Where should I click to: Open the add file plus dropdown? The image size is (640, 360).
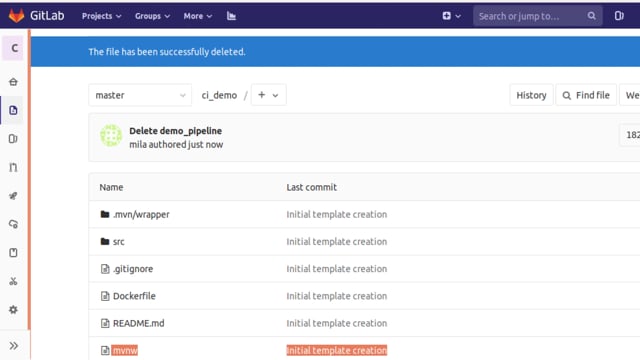[269, 95]
